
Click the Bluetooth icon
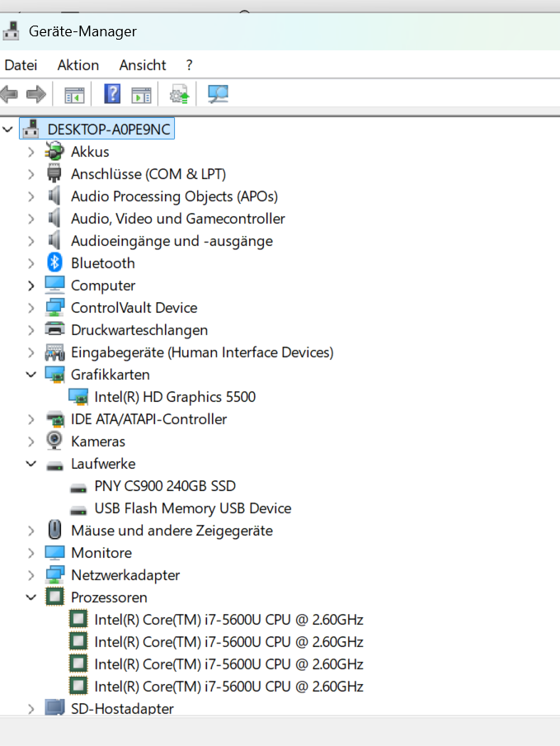click(54, 262)
